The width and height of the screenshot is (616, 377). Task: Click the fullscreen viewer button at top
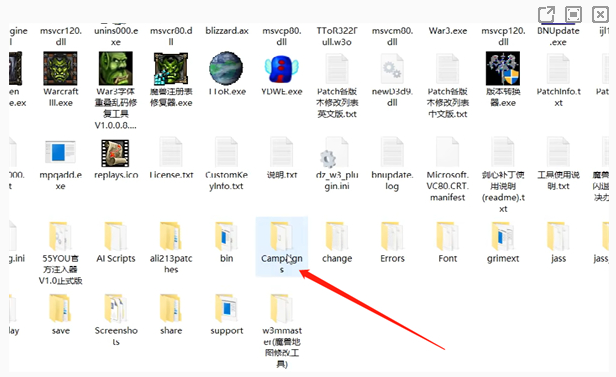click(x=573, y=15)
